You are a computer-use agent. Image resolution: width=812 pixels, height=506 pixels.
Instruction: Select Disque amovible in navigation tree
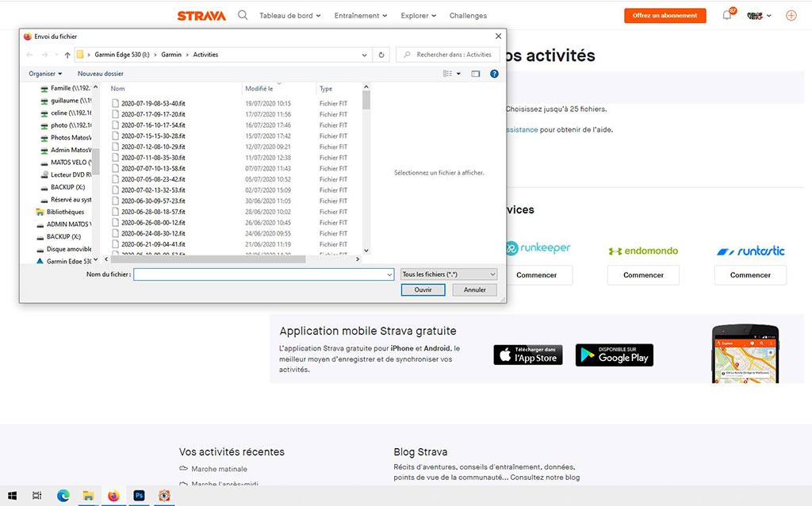(63, 249)
